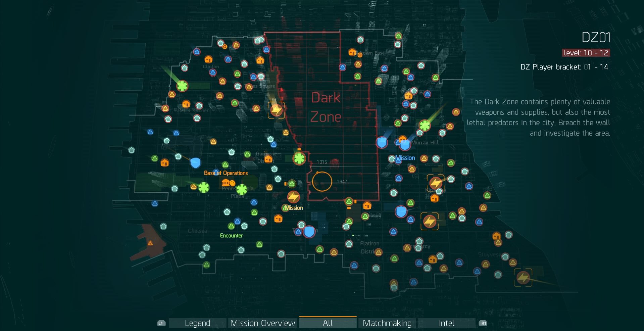Select lightning mission icon beside Times Square label

277,110
